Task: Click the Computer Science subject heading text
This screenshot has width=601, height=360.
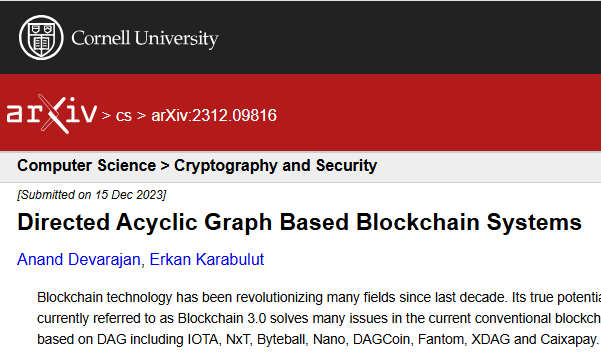Action: click(x=86, y=166)
